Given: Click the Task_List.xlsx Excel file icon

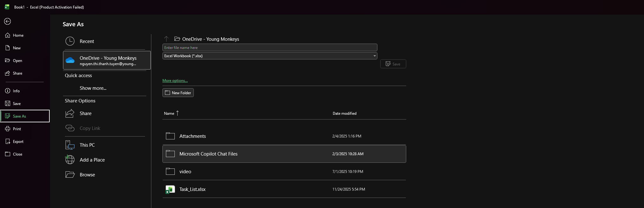Looking at the screenshot, I should coord(170,189).
